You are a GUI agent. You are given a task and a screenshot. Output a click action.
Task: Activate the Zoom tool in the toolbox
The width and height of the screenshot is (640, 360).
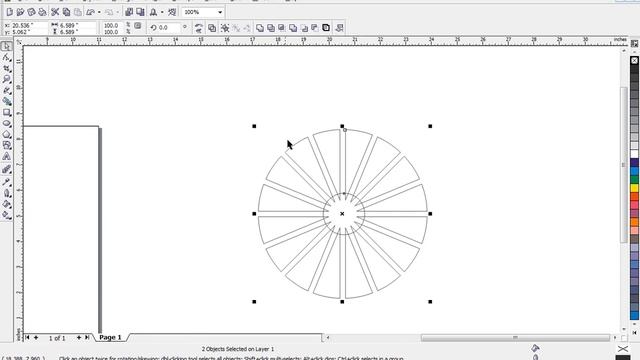[x=6, y=80]
